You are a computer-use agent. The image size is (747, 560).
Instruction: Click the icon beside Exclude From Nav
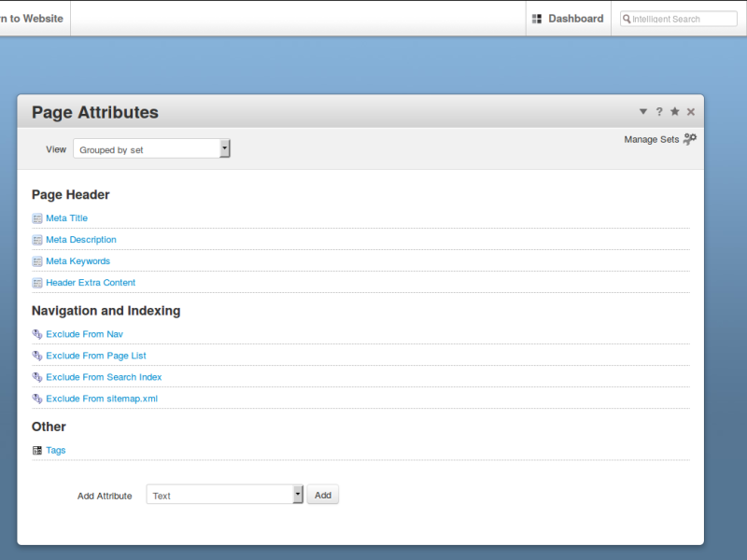click(x=37, y=334)
